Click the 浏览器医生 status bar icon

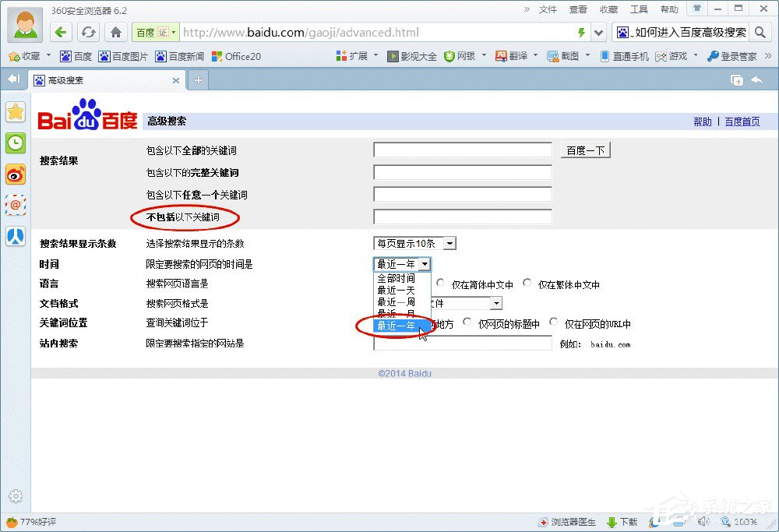(x=569, y=522)
